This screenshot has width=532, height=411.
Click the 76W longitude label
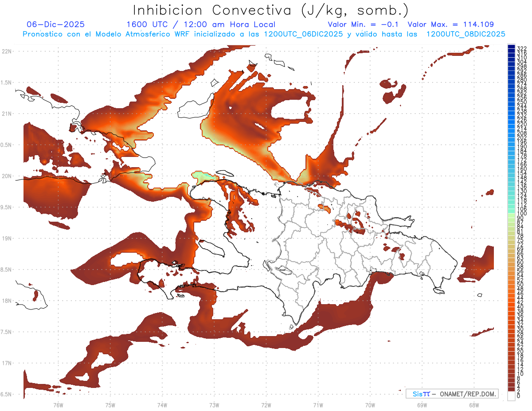(58, 405)
